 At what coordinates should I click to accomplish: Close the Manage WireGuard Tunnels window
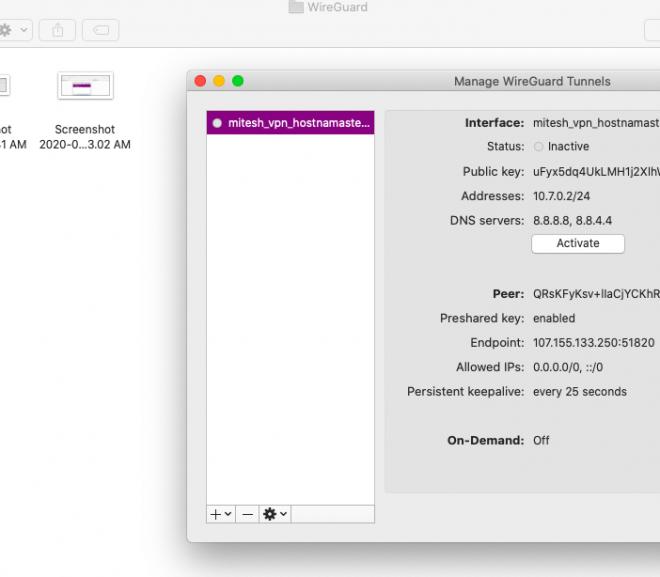pos(200,81)
